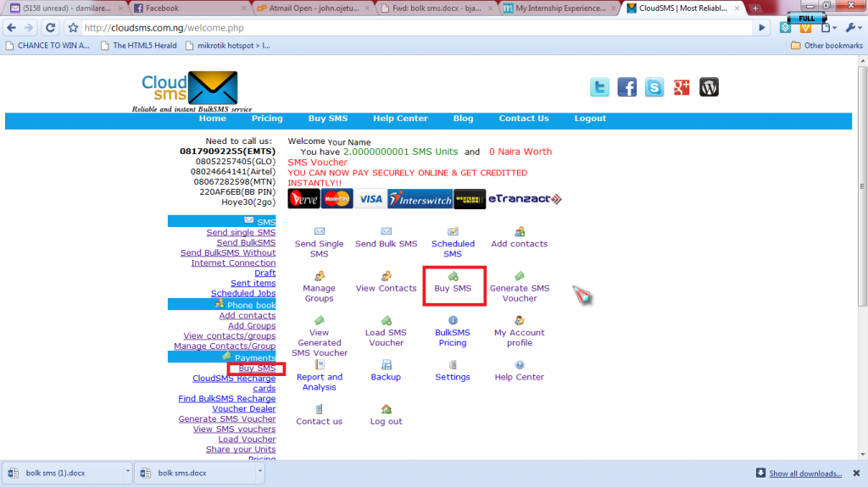This screenshot has width=868, height=487.
Task: Click the Send Bulk SMS envelope icon
Action: pos(387,231)
